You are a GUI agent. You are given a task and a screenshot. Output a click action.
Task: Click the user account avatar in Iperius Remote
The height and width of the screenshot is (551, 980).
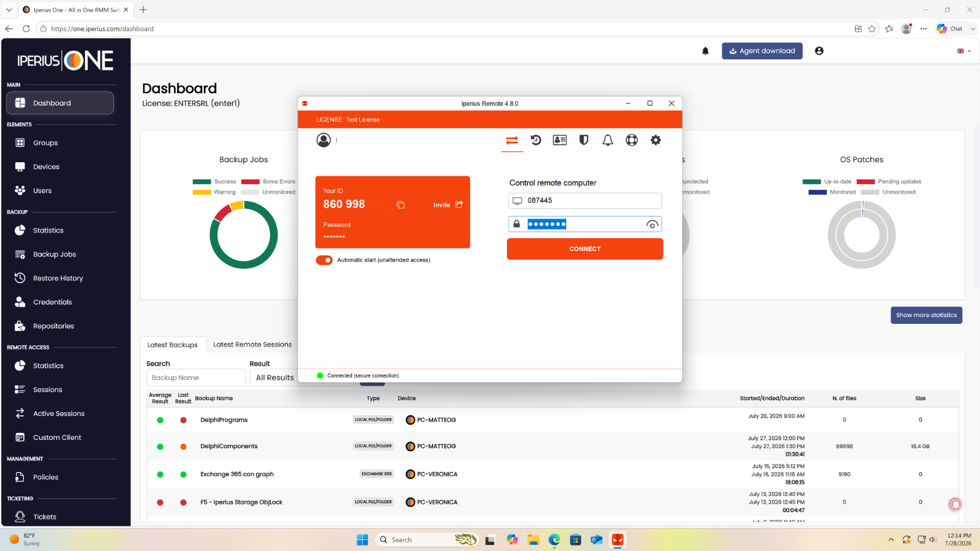pyautogui.click(x=323, y=140)
